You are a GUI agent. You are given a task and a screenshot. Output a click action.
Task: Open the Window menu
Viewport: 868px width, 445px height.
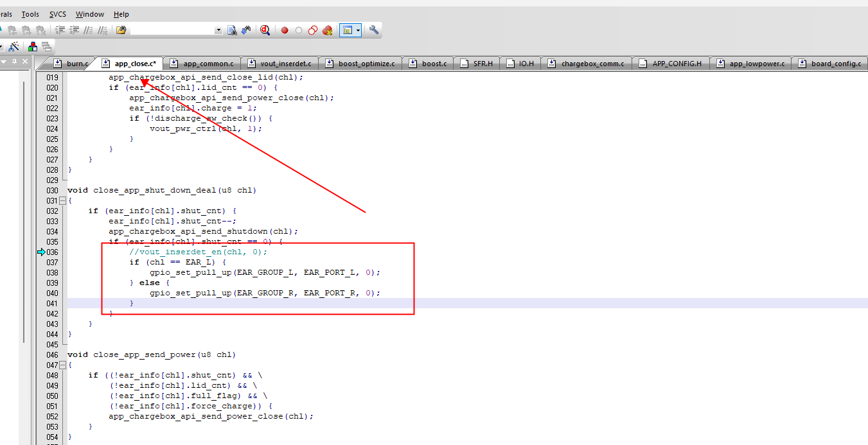[90, 14]
